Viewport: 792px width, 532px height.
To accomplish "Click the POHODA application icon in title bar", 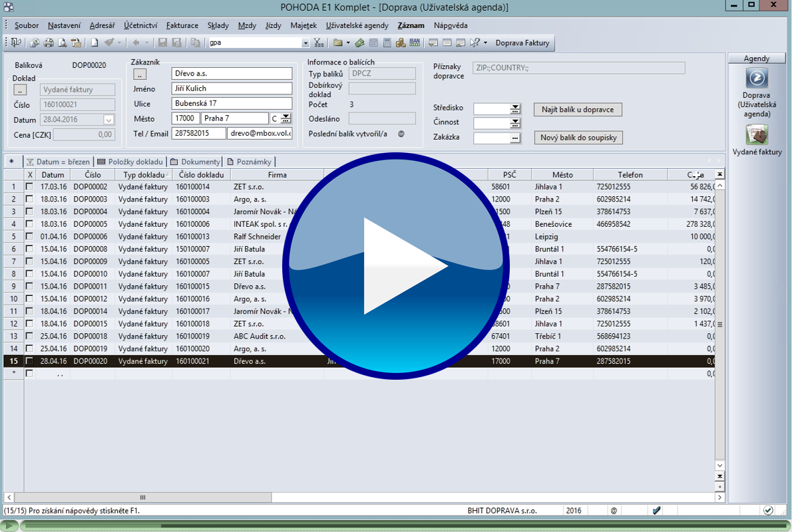I will pos(9,7).
